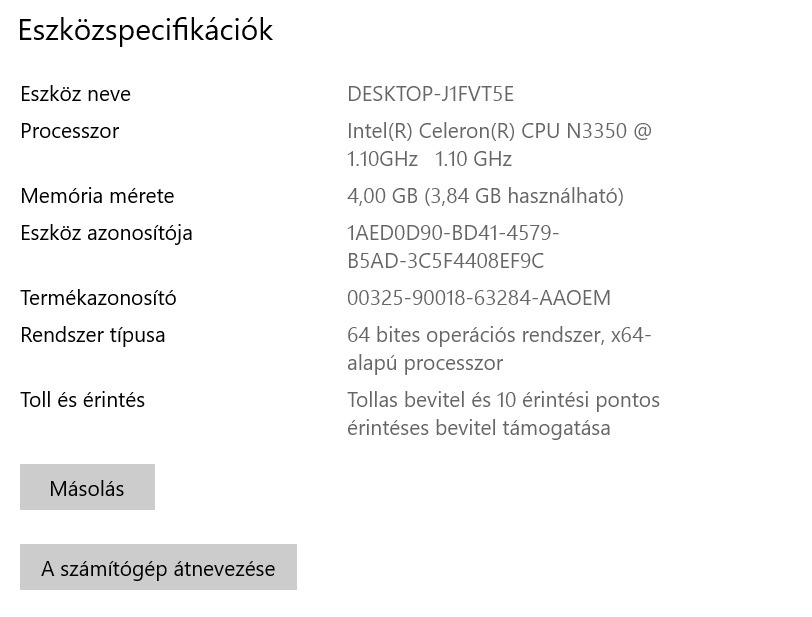
Task: Select the Memória mérete label
Action: [97, 196]
